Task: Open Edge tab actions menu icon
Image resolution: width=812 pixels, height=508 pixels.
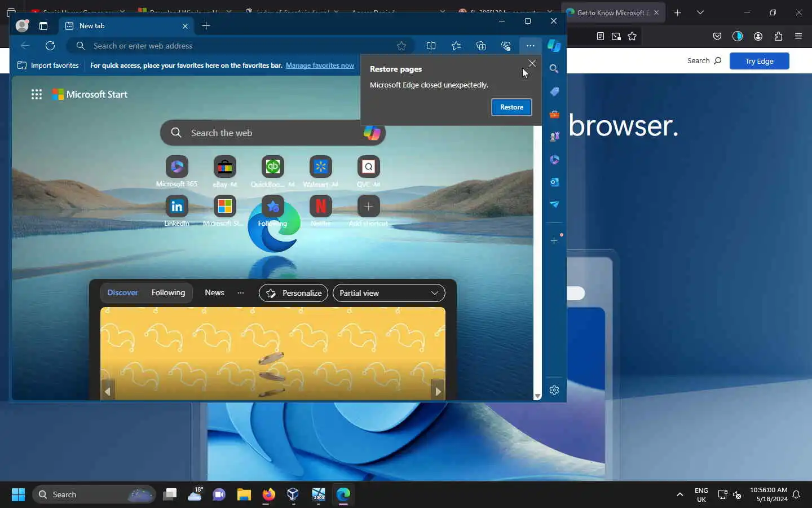Action: [x=43, y=26]
